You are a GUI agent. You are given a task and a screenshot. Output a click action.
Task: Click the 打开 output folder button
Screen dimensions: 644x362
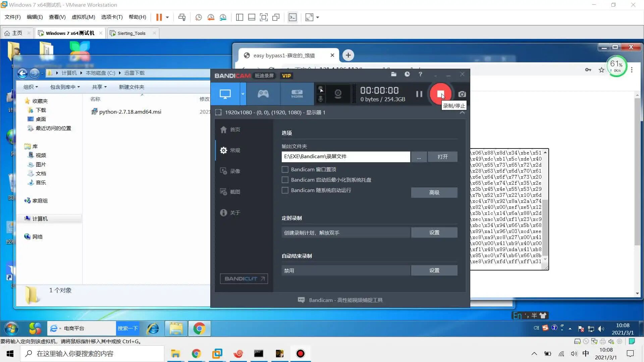443,157
